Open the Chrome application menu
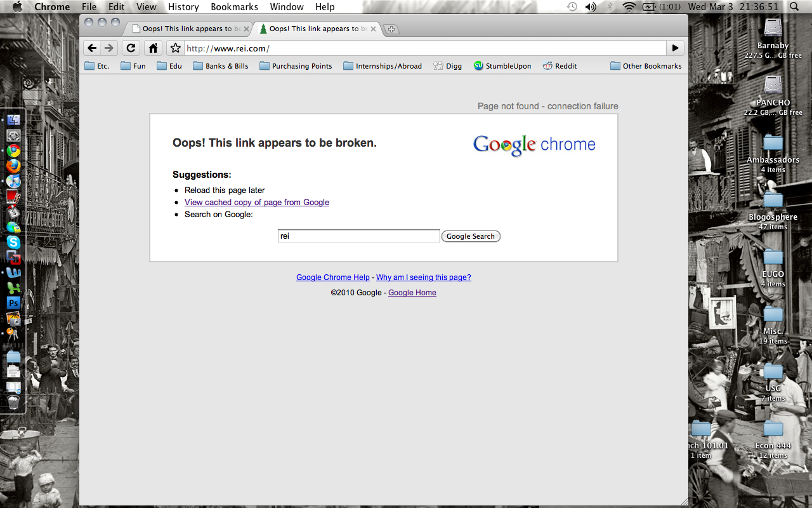The image size is (812, 508). pyautogui.click(x=52, y=7)
